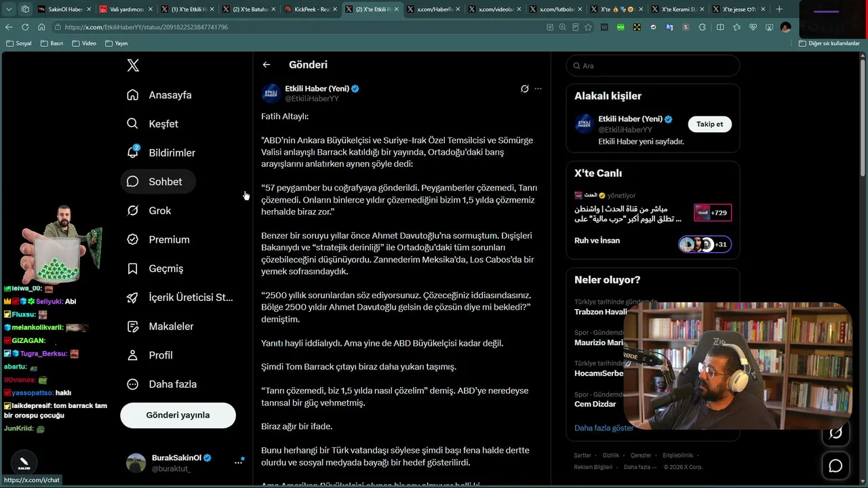Open the Basın bookmarks folder

tap(52, 43)
